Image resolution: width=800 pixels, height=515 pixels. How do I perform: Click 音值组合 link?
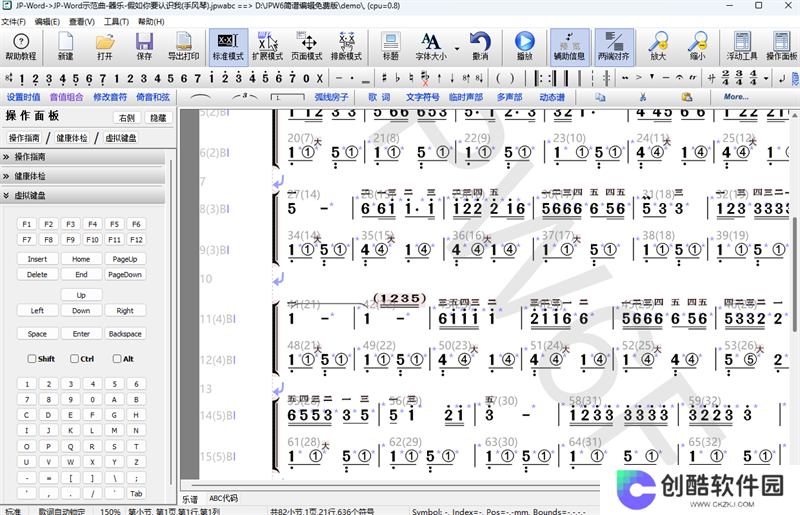66,96
